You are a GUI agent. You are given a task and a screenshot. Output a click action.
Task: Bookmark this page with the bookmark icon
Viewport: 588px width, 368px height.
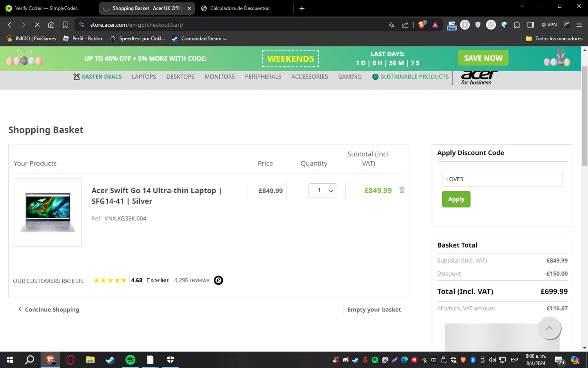tap(65, 25)
